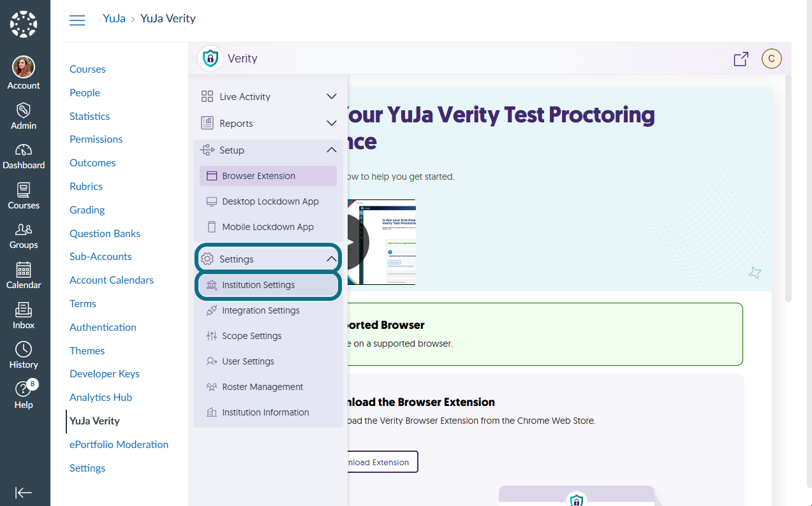Click the open-in-new-window icon in Verity header
The width and height of the screenshot is (812, 506).
[741, 59]
